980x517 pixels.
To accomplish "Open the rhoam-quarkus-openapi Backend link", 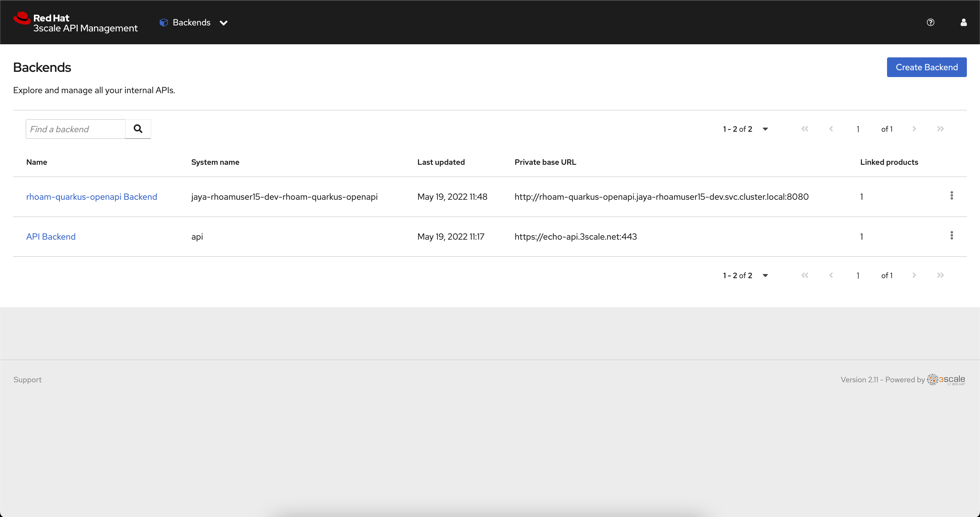I will point(91,197).
